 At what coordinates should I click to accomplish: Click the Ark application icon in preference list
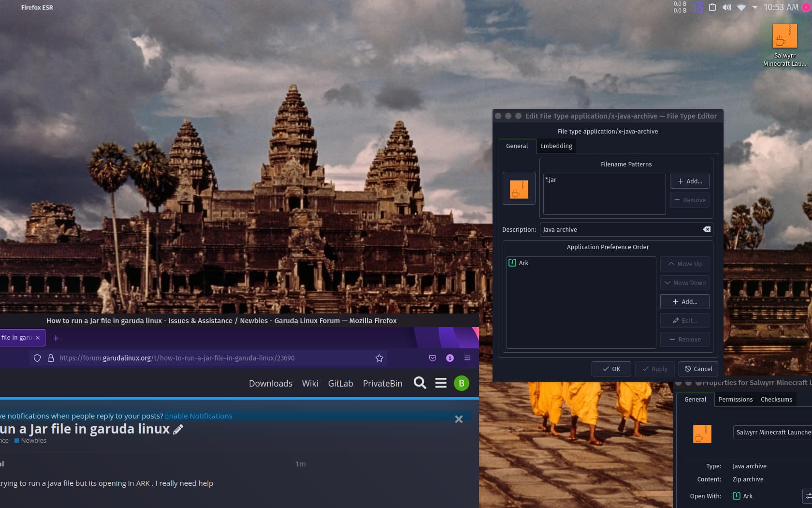tap(512, 263)
